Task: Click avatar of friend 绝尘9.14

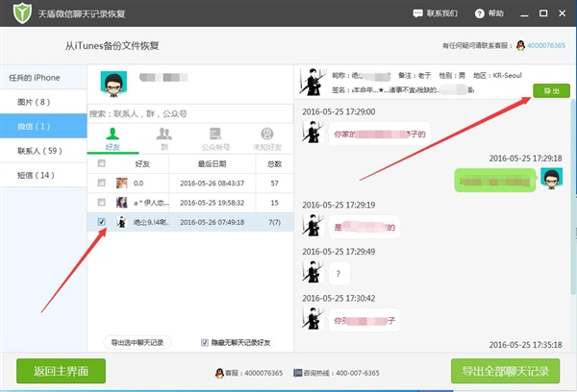Action: [x=122, y=222]
